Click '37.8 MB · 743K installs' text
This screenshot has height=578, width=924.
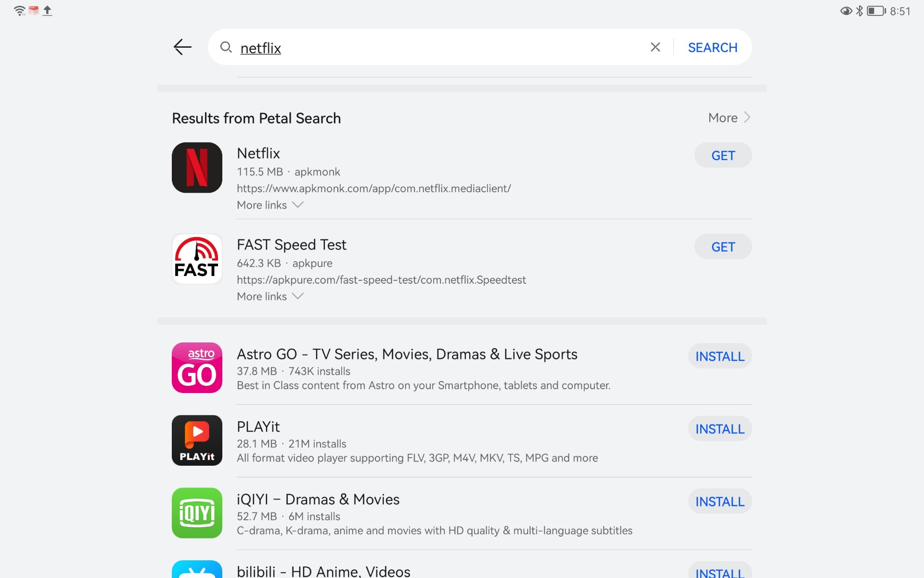[294, 371]
